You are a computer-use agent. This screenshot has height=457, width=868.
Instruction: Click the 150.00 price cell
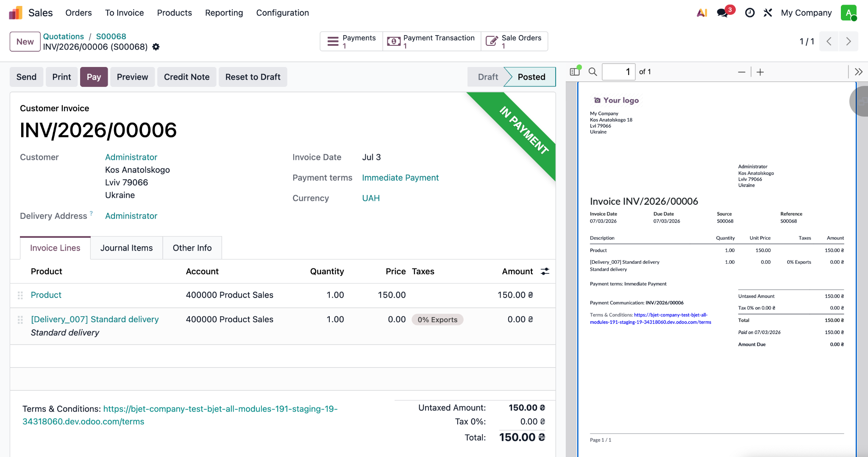pos(392,295)
